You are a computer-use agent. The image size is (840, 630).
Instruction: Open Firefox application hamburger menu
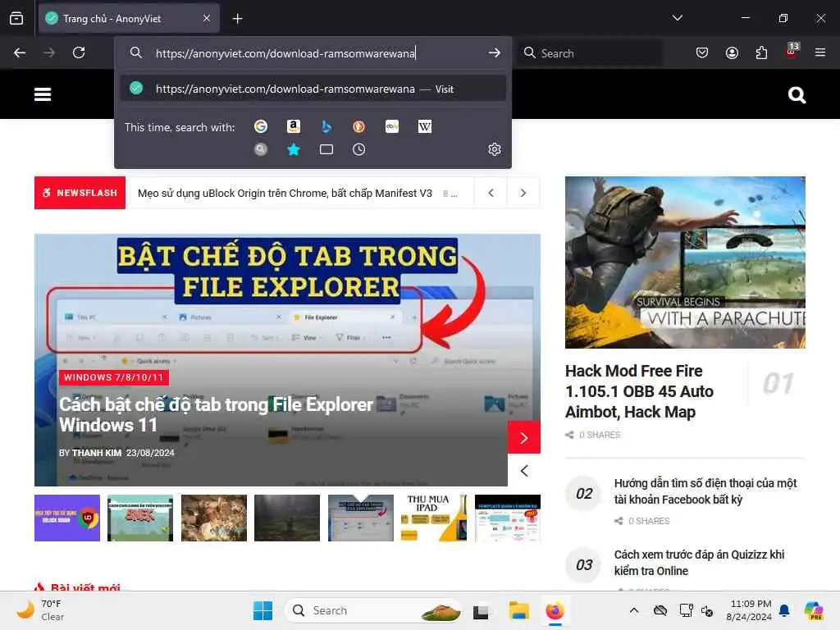tap(820, 52)
